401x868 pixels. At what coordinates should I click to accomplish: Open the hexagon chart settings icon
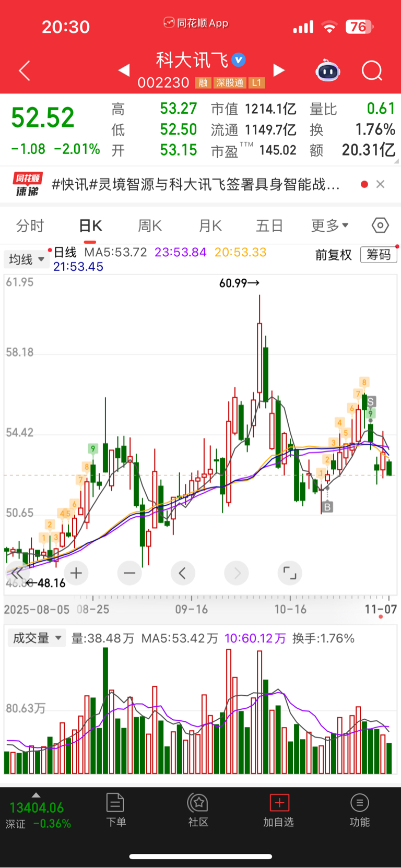pos(380,225)
